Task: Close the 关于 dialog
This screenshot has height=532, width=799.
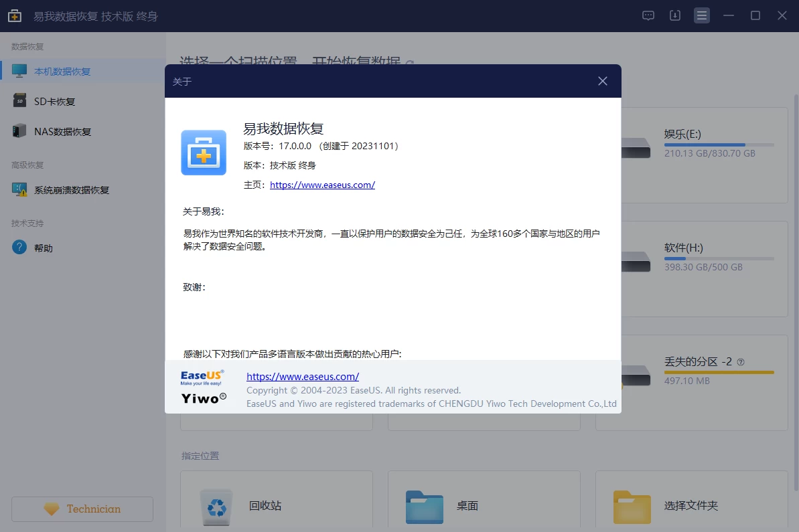Action: [602, 81]
